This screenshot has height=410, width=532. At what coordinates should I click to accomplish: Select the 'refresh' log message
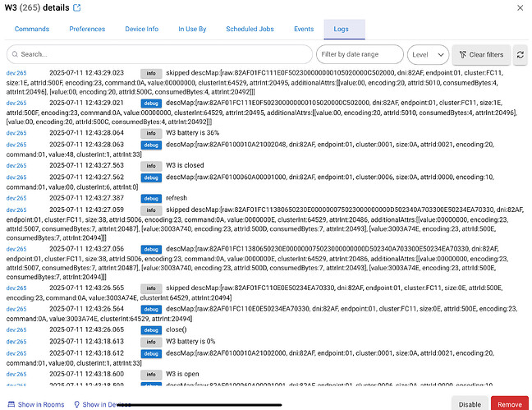tap(177, 198)
